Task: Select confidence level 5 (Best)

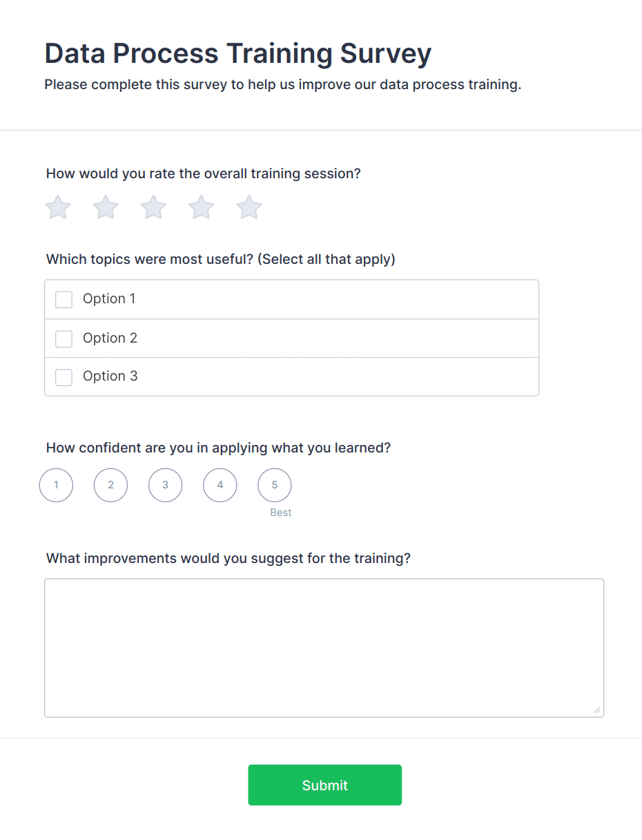Action: tap(274, 485)
